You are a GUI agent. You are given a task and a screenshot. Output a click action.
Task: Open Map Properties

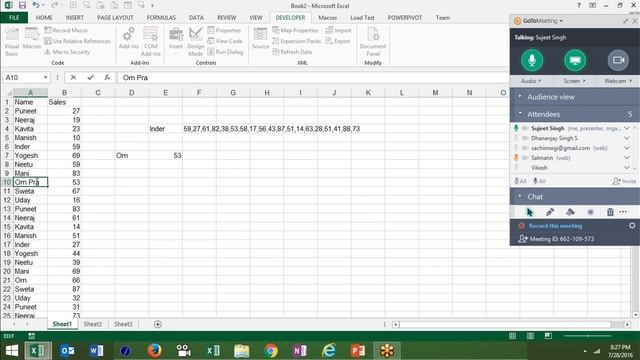[x=295, y=30]
